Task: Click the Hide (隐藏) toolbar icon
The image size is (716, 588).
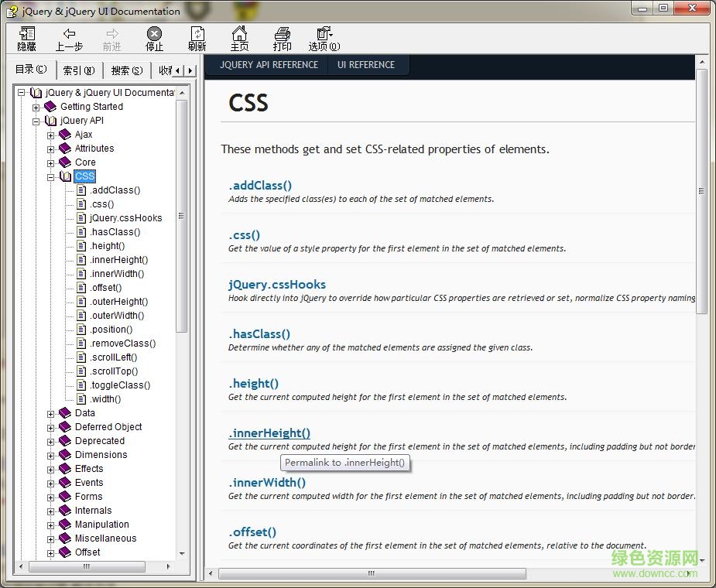Action: [27, 38]
